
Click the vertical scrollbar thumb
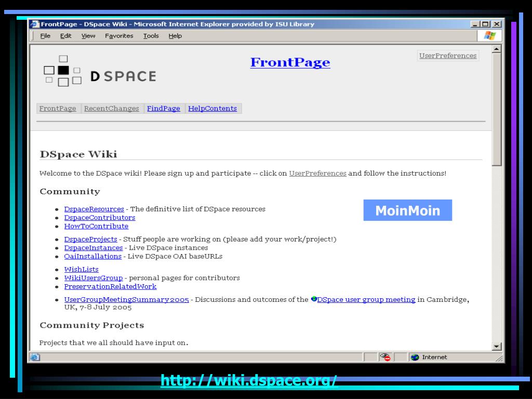497,109
